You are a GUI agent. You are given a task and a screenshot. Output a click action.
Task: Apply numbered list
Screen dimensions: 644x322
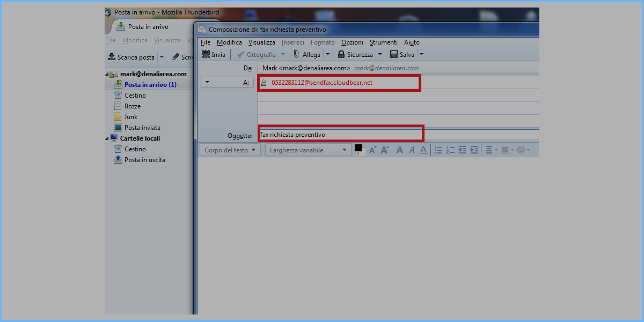pos(450,150)
